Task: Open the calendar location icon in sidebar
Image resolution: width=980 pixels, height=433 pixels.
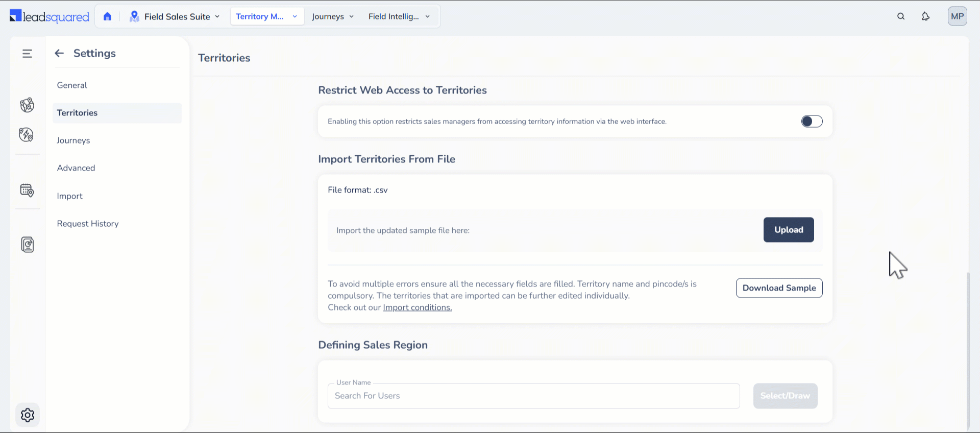Action: [x=27, y=190]
